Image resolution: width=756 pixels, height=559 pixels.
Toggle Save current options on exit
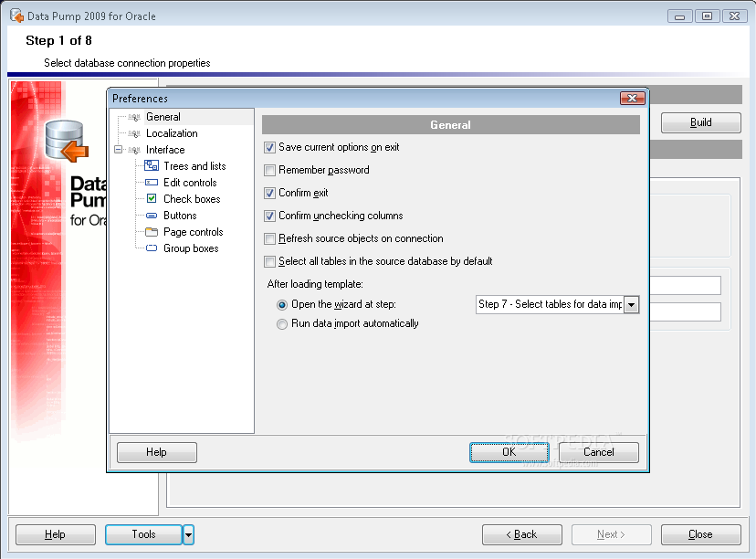point(269,148)
